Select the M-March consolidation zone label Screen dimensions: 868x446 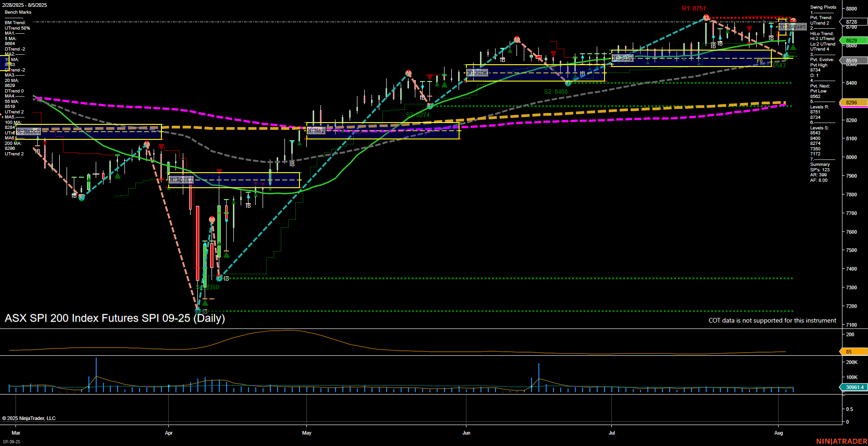(x=28, y=131)
